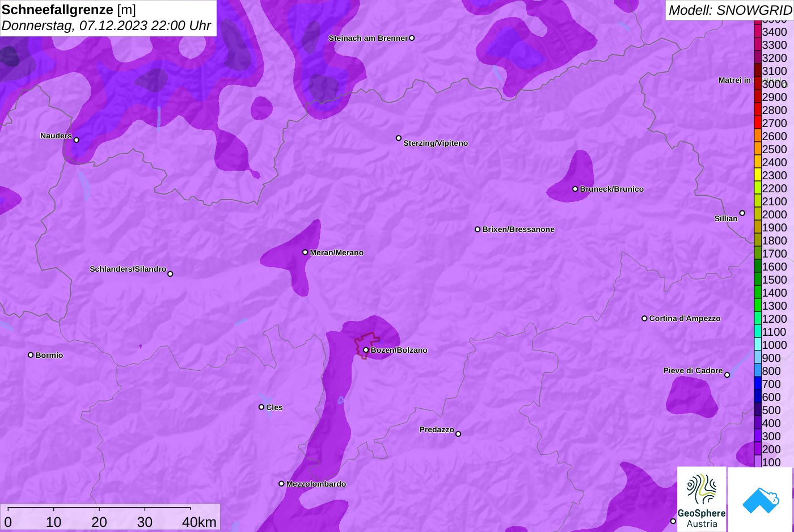Screen dimensions: 794x532
Task: Pick the 100 m legend color swatch
Action: (757, 462)
